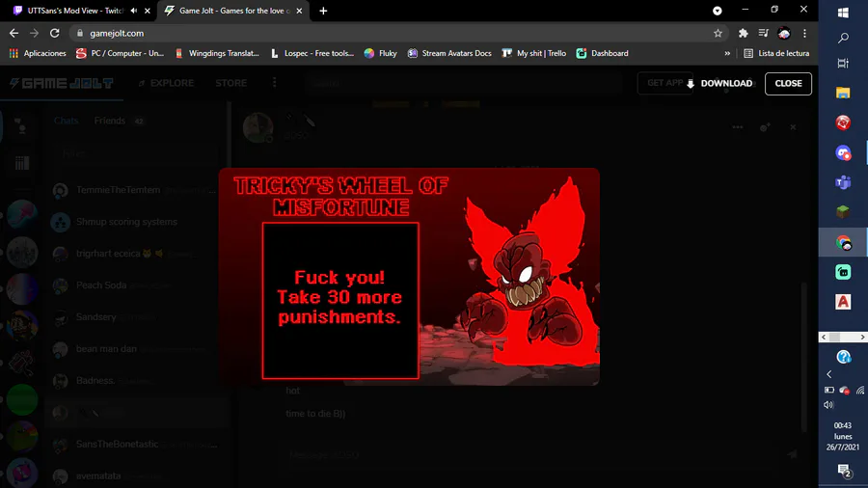
Task: Open the Chrome three-dot menu
Action: [804, 33]
